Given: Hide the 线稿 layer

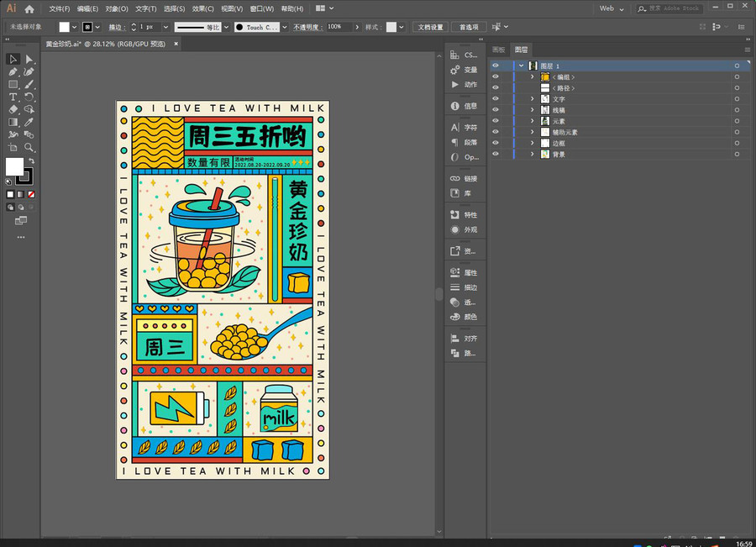Looking at the screenshot, I should pos(495,110).
